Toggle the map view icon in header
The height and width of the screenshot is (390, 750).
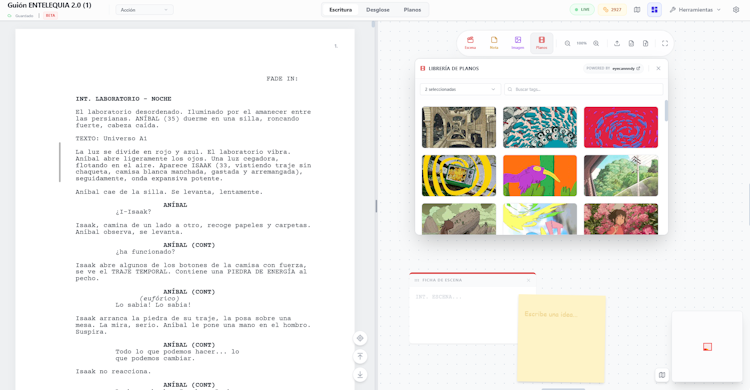637,10
